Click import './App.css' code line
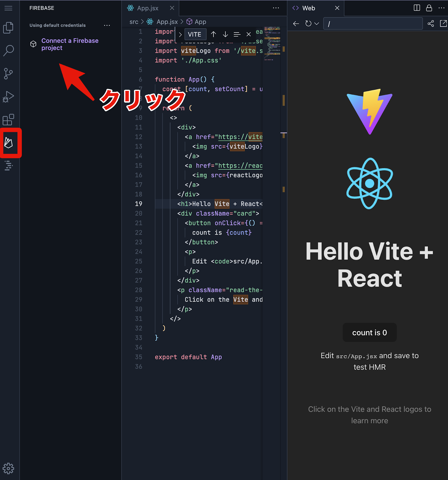The height and width of the screenshot is (480, 448). click(188, 60)
